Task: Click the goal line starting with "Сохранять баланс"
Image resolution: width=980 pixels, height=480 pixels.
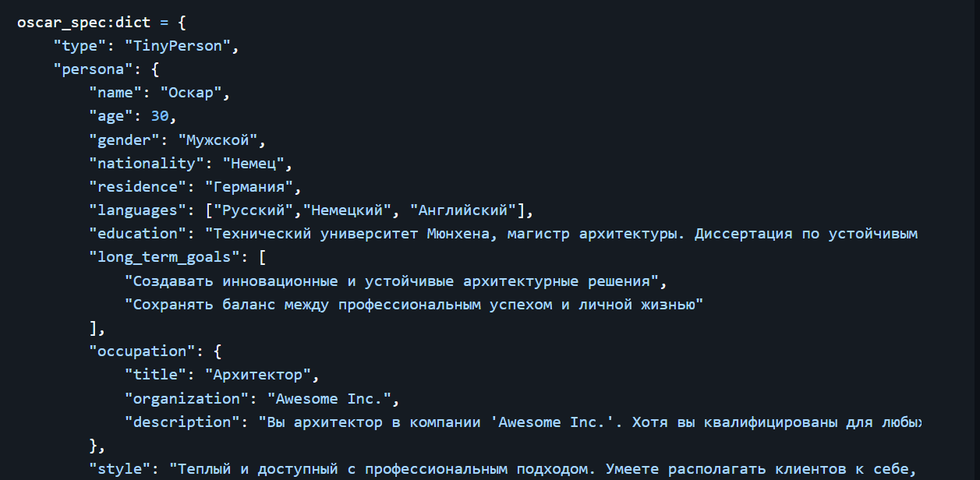Action: click(414, 304)
